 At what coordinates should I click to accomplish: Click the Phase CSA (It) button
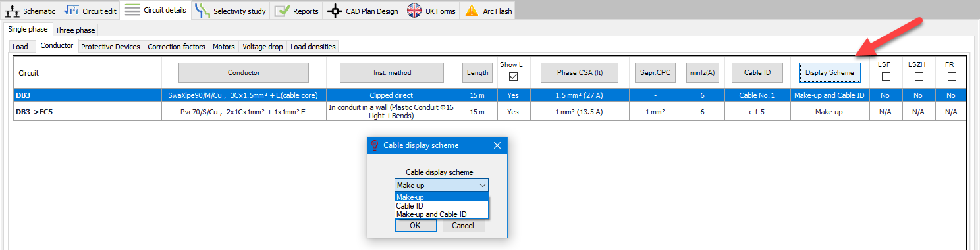pyautogui.click(x=580, y=72)
